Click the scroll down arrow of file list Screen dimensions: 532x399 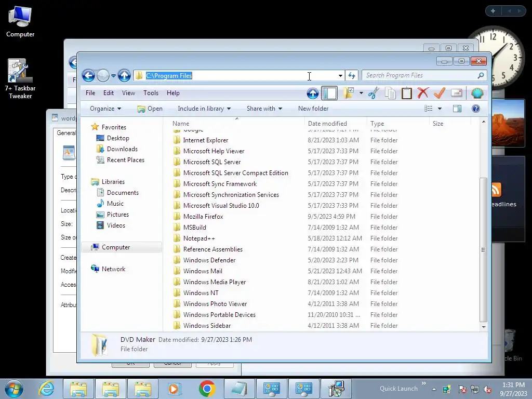[x=483, y=327]
